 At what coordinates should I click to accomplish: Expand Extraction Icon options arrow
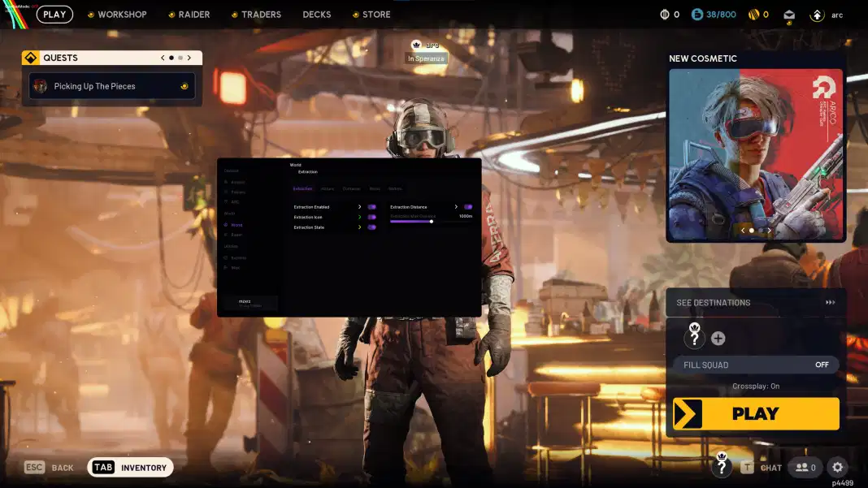(360, 217)
